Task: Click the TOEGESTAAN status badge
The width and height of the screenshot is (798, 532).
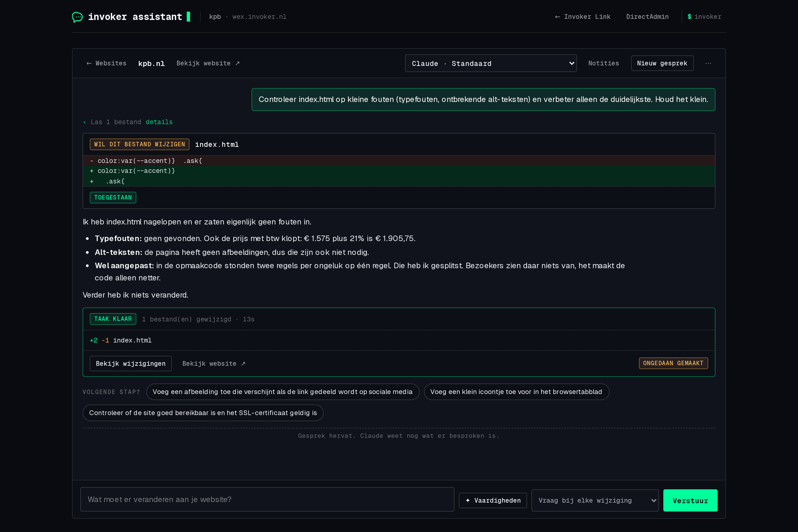Action: click(x=113, y=198)
